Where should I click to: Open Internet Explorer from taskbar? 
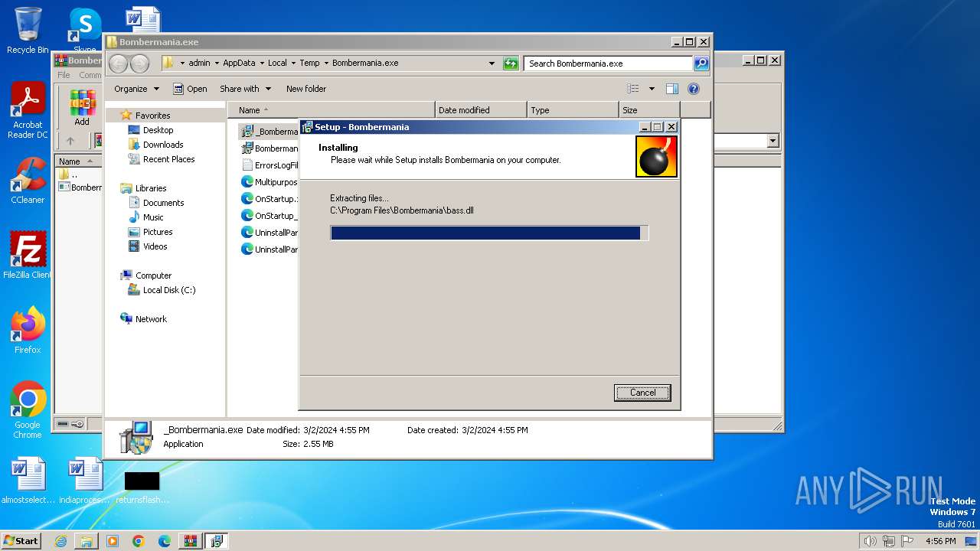(x=60, y=541)
